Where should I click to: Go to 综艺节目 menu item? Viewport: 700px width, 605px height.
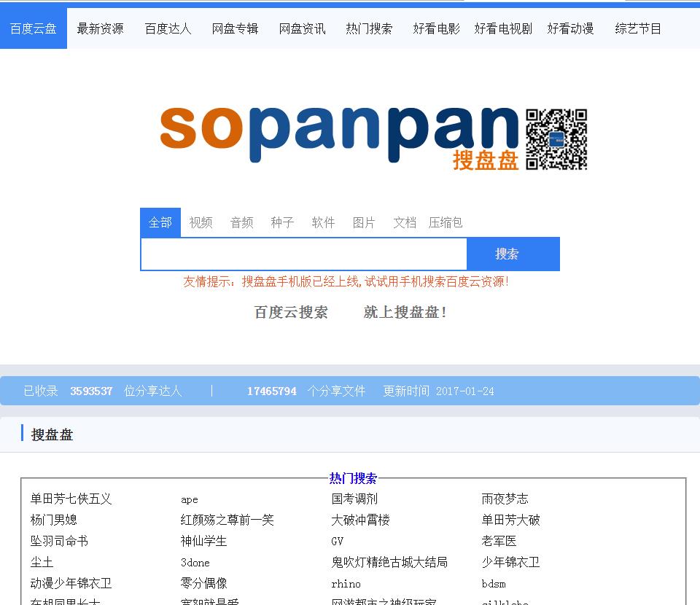pyautogui.click(x=637, y=28)
